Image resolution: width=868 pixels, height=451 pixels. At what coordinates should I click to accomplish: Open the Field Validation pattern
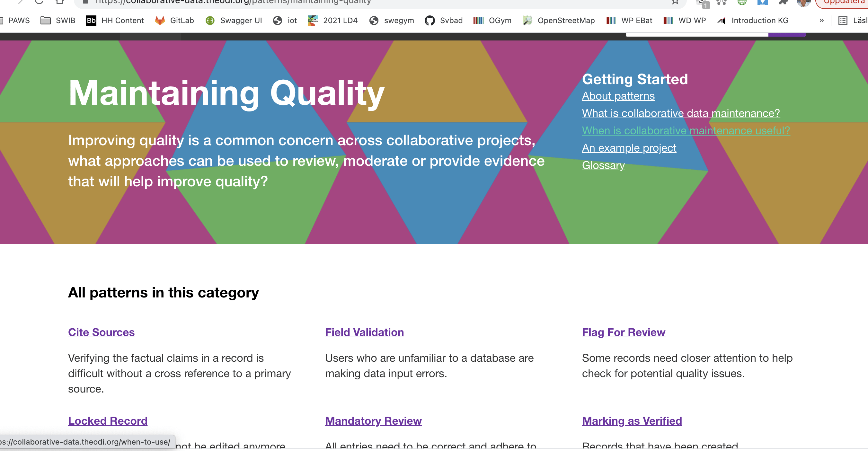tap(364, 332)
